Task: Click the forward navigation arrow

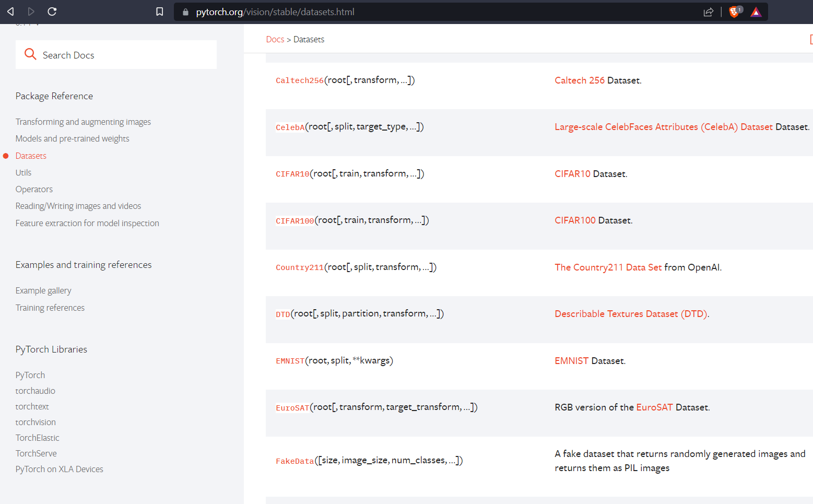Action: click(30, 11)
